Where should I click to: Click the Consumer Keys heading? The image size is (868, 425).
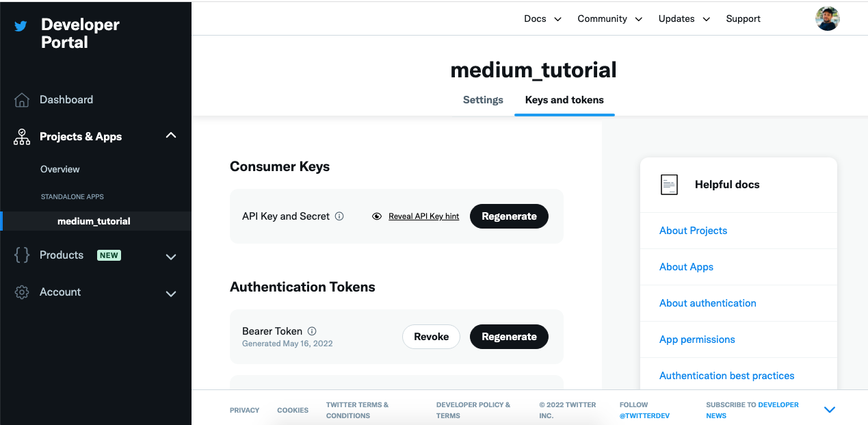[280, 167]
